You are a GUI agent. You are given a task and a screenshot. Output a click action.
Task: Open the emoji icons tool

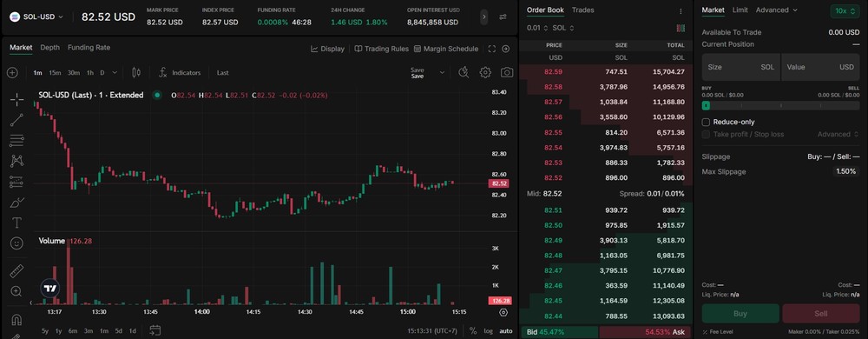(16, 243)
